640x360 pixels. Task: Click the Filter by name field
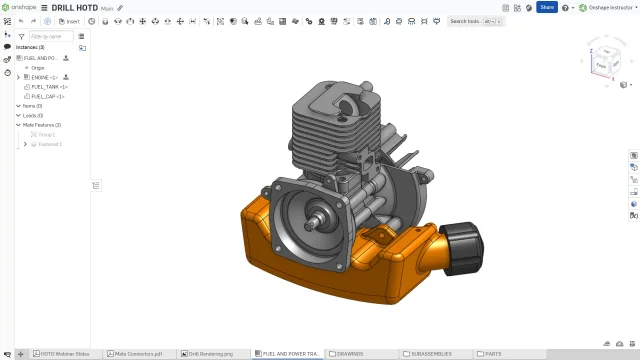tap(51, 36)
